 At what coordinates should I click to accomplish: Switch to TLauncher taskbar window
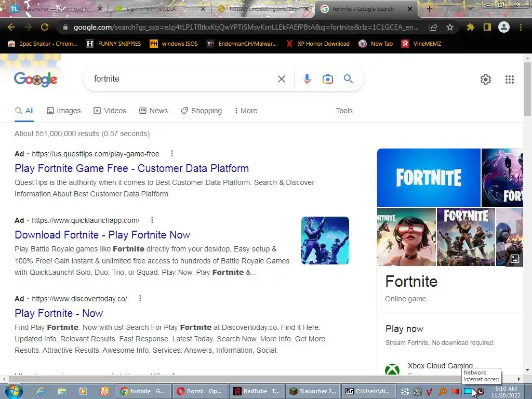tap(313, 391)
